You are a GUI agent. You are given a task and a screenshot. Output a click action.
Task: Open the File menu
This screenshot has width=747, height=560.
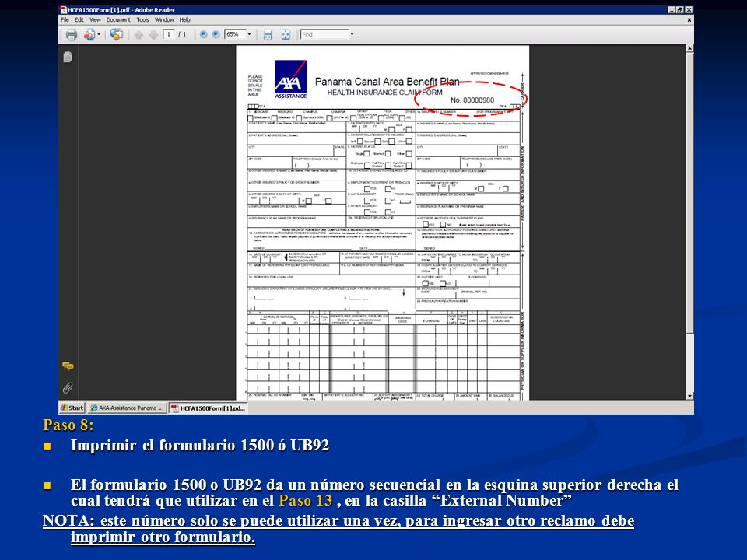[65, 20]
